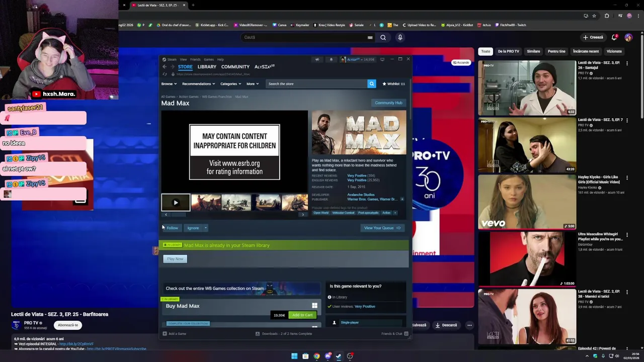Click the Avalanche Studios developer link

tap(361, 195)
